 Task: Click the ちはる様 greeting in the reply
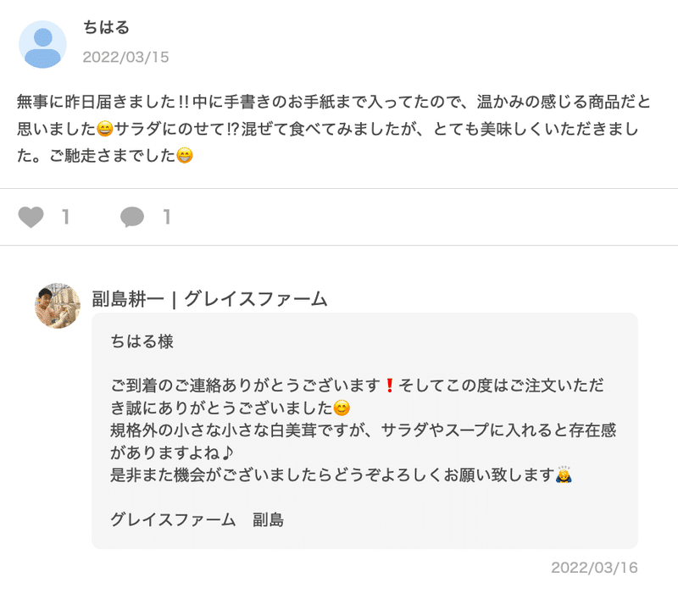pos(141,341)
